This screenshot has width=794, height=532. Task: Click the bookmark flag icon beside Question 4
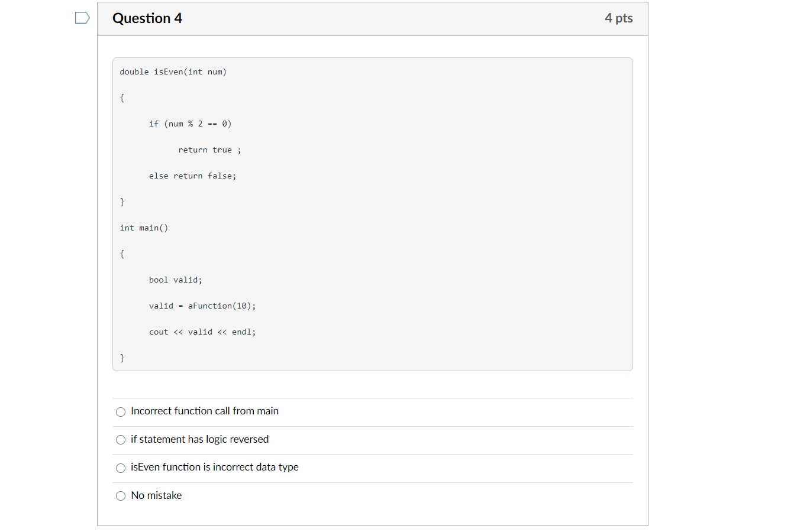(x=81, y=18)
